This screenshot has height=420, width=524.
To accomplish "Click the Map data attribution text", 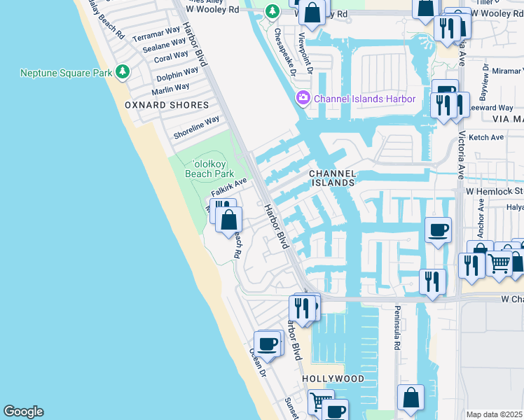I will pos(495,414).
